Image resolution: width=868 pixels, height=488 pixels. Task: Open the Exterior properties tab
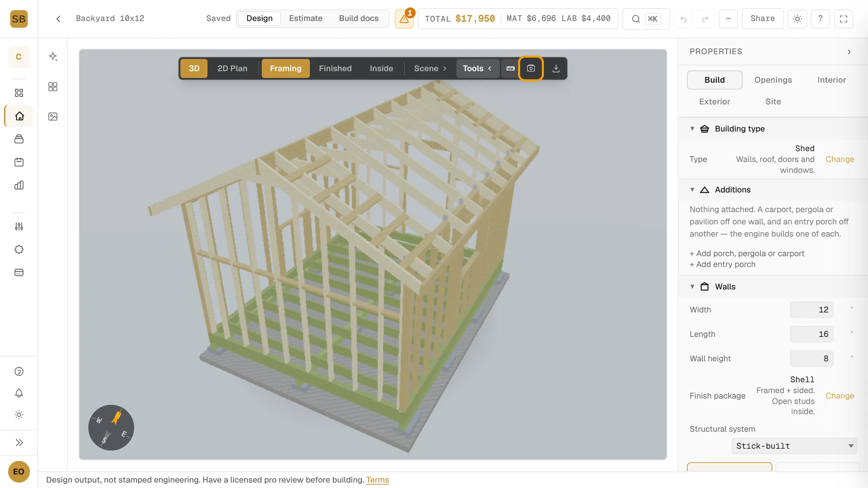click(x=714, y=102)
